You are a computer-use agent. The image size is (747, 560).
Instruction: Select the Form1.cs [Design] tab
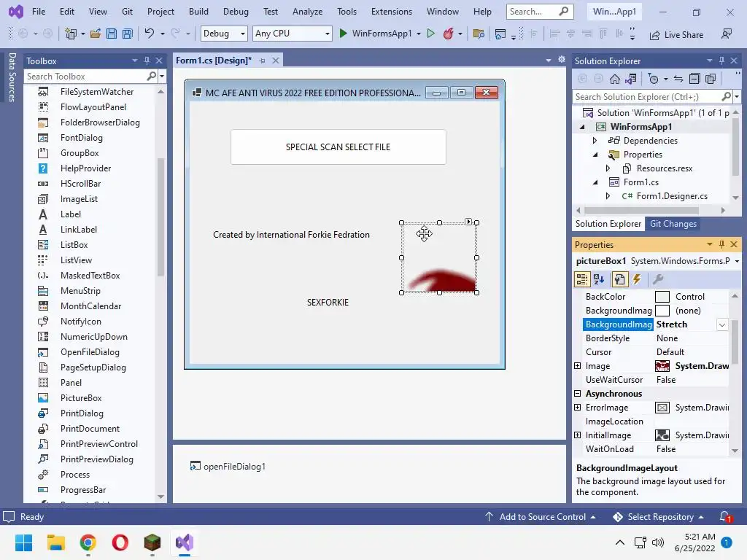click(x=214, y=61)
